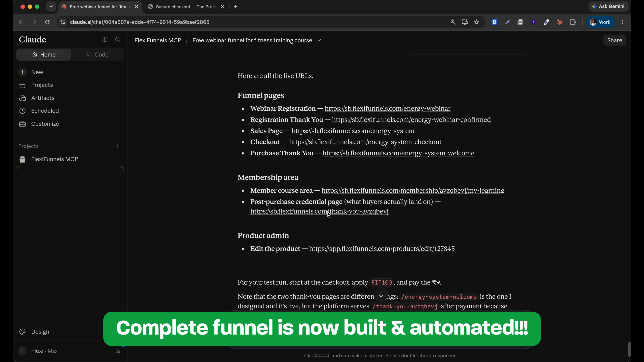Click the scroll-to-bottom arrow button
Screen dimensions: 644x362
pos(381,295)
